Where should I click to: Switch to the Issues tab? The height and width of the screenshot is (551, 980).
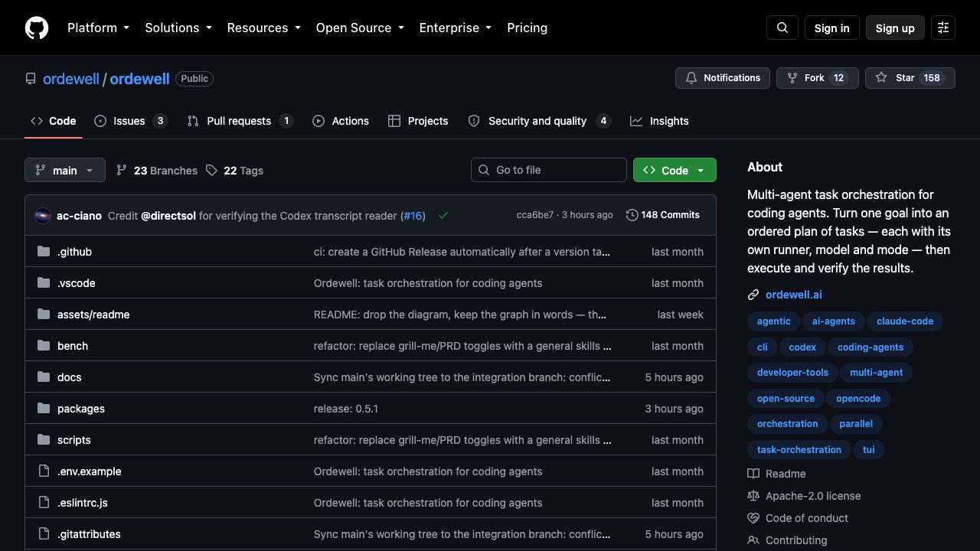pos(131,121)
